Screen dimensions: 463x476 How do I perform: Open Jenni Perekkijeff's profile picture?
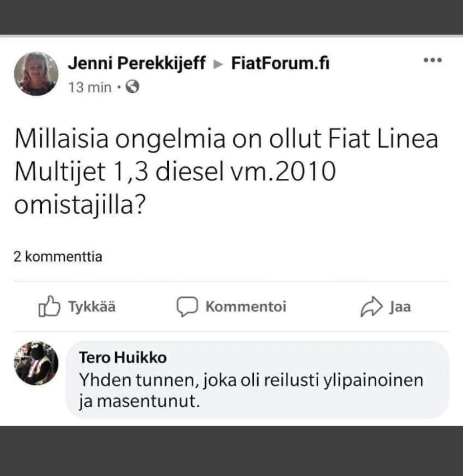pos(36,74)
